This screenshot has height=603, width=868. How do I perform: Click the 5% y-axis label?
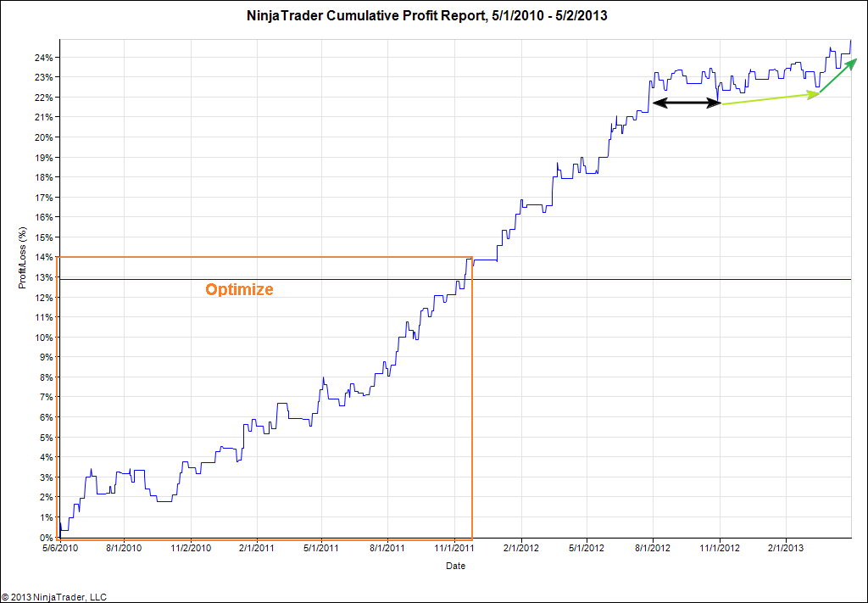click(x=46, y=438)
